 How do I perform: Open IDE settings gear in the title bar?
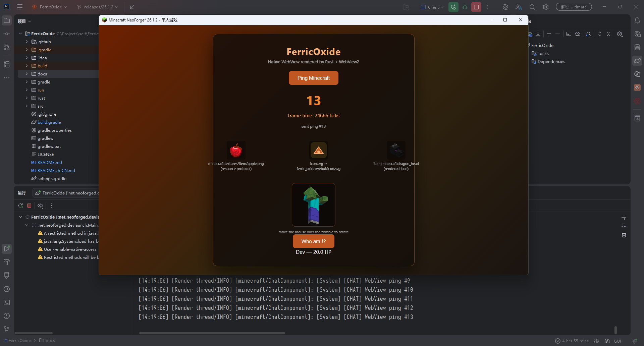click(546, 7)
